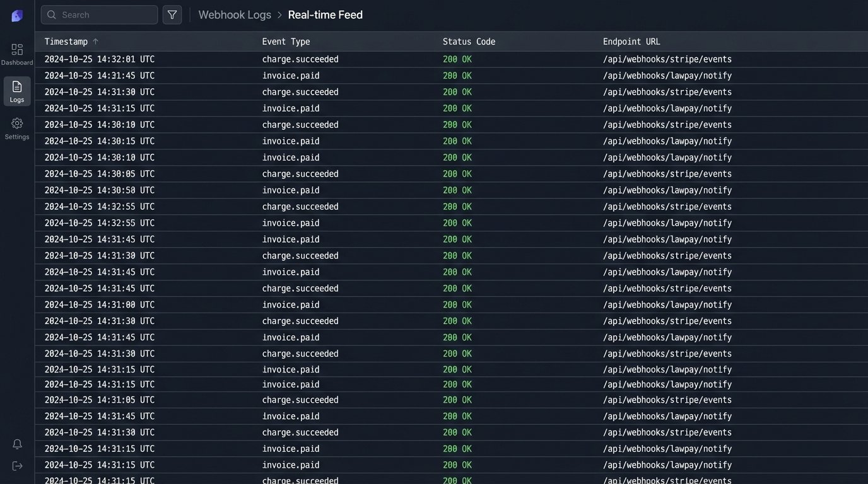Open the filter funnel button

pos(172,14)
